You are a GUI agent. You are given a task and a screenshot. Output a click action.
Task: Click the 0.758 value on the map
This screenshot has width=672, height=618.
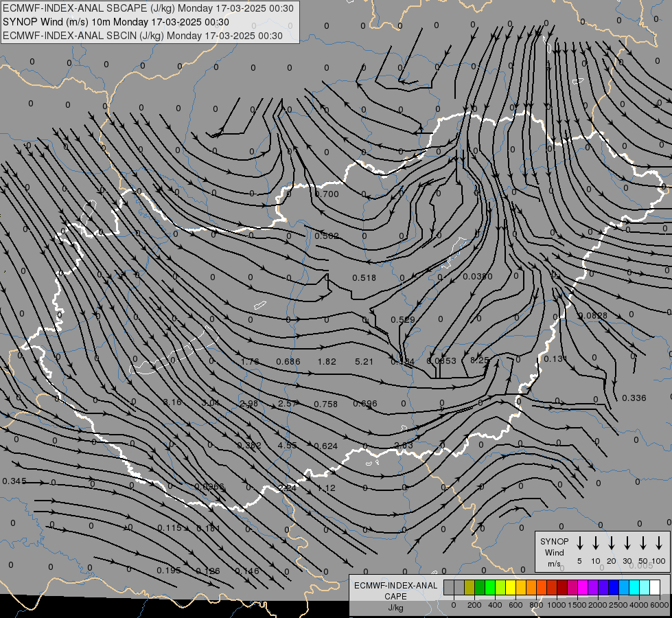[x=326, y=404]
